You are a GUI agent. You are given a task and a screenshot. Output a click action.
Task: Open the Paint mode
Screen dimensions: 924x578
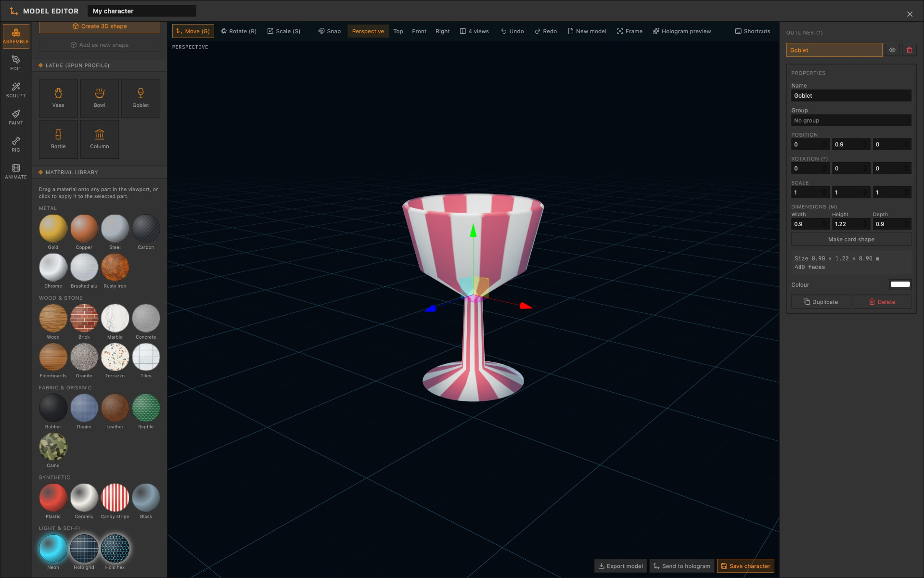[x=16, y=117]
